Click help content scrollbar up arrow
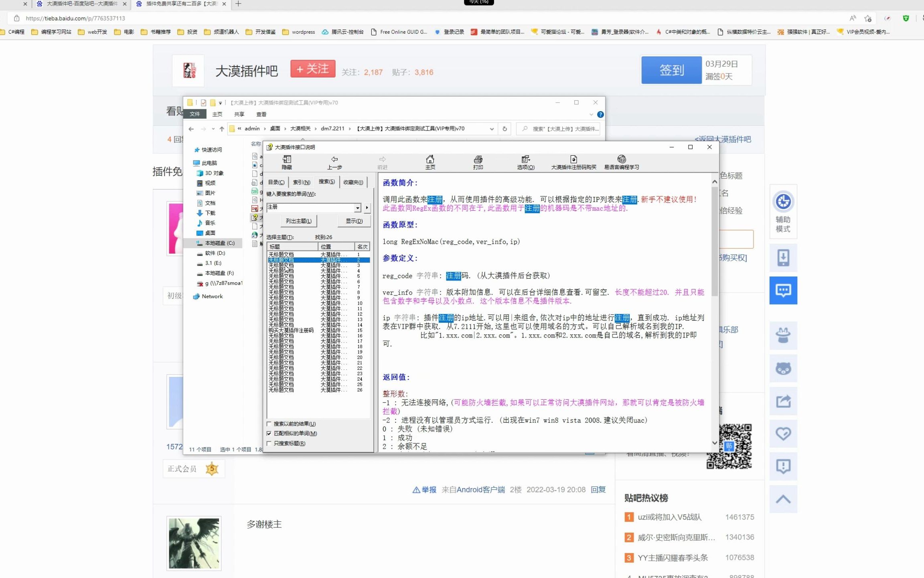Image resolution: width=924 pixels, height=578 pixels. tap(715, 182)
